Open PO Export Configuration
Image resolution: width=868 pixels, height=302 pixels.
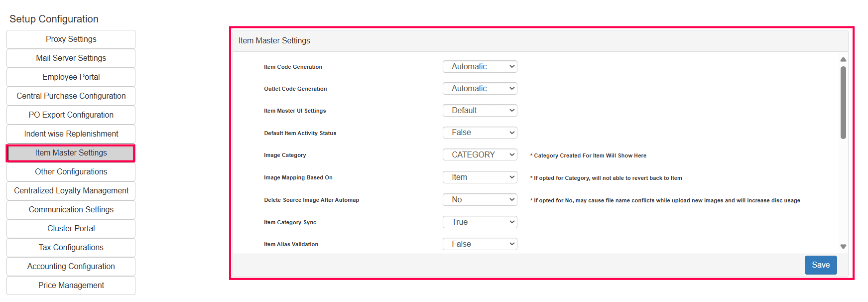tap(71, 115)
